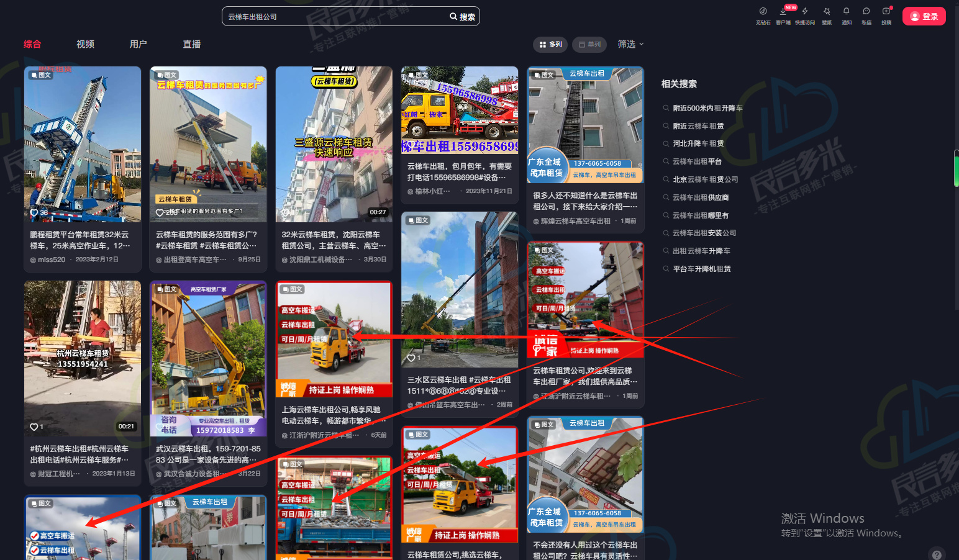Click the green vertical scrollbar handle

click(x=956, y=169)
